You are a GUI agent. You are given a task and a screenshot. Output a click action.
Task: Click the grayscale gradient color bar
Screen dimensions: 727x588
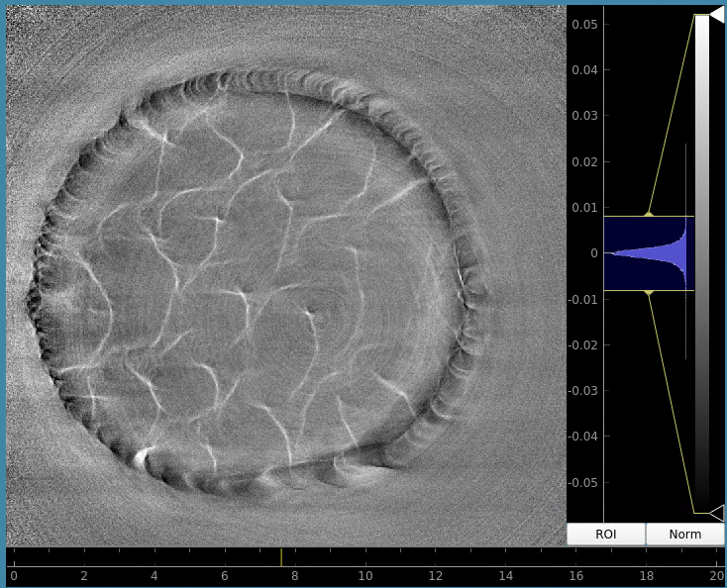(x=702, y=263)
